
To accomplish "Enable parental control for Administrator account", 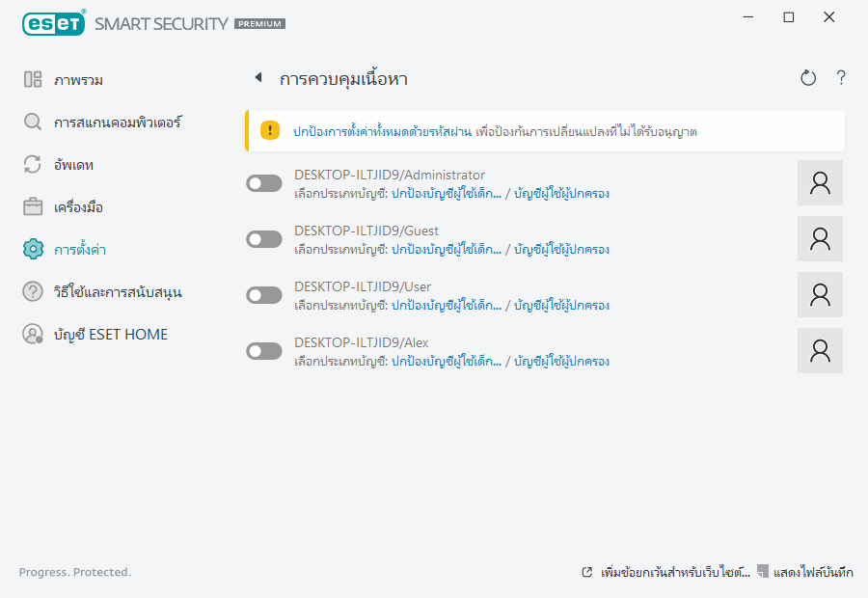I will click(264, 183).
